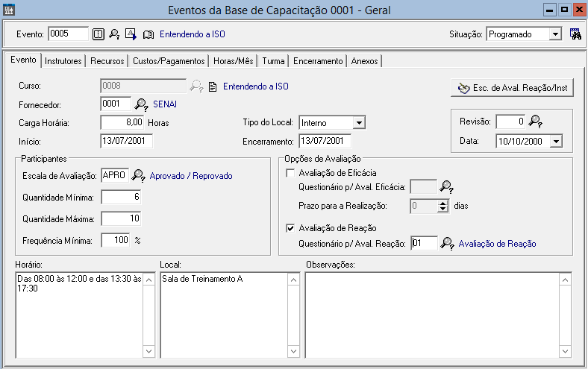588x369 pixels.
Task: Open the Fornecedor lookup magnifier
Action: (x=141, y=104)
